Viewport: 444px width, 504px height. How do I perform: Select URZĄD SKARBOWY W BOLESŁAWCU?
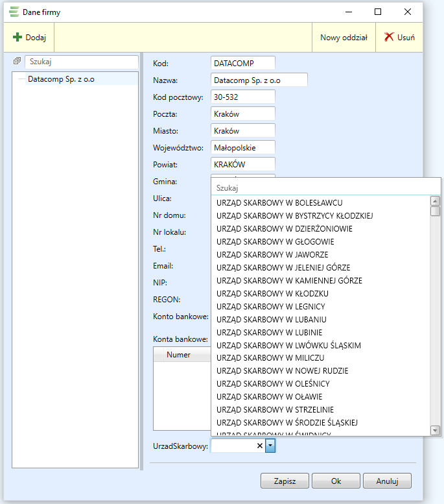279,203
